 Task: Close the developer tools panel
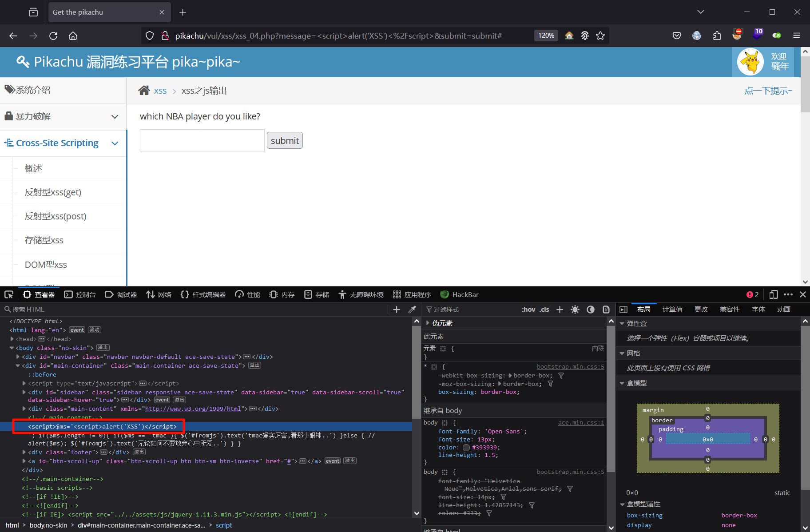coord(803,294)
